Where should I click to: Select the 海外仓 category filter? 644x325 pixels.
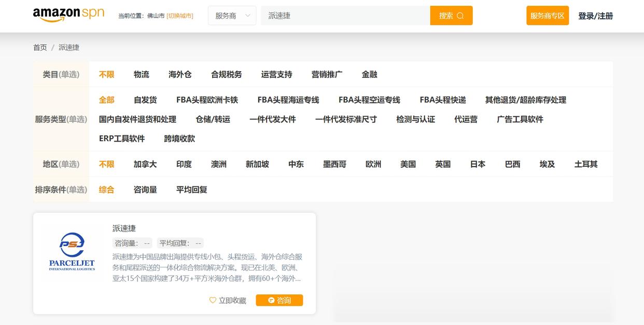tap(180, 74)
